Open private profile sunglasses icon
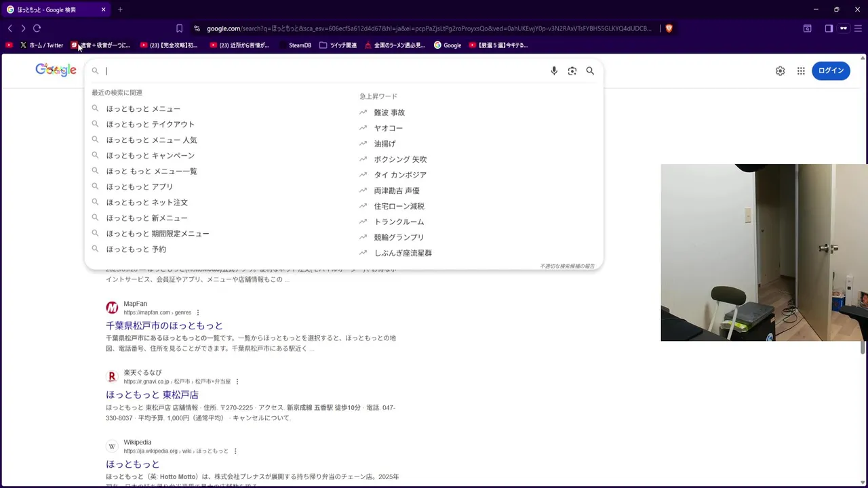868x488 pixels. [844, 28]
